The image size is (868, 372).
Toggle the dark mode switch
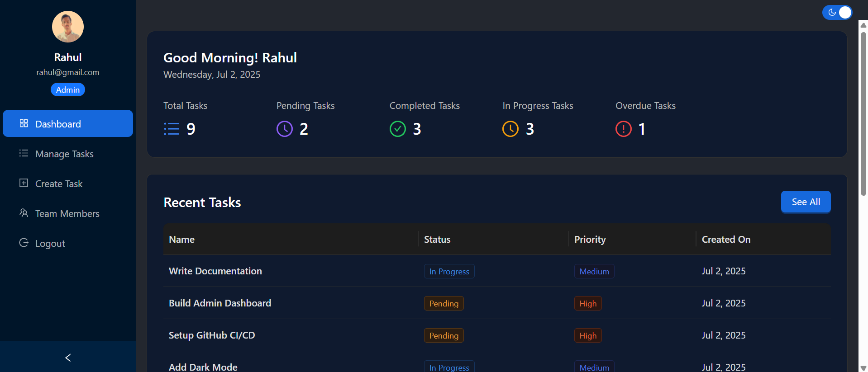point(837,12)
